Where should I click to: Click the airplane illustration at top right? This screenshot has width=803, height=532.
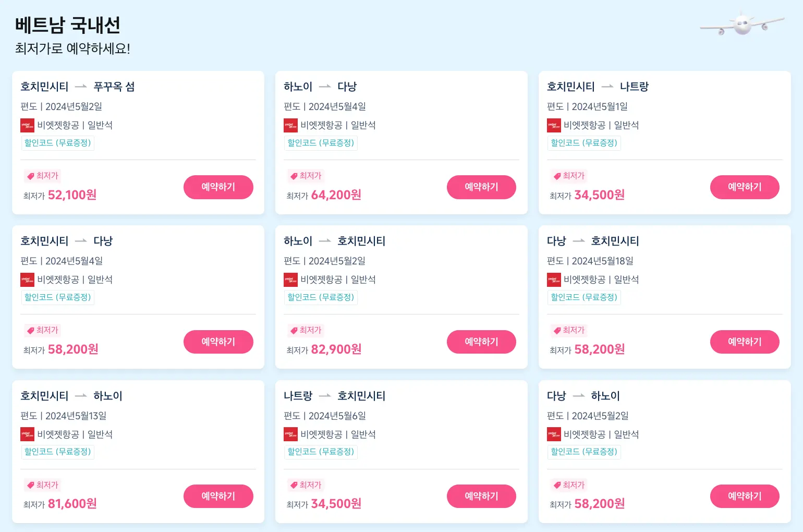tap(741, 25)
